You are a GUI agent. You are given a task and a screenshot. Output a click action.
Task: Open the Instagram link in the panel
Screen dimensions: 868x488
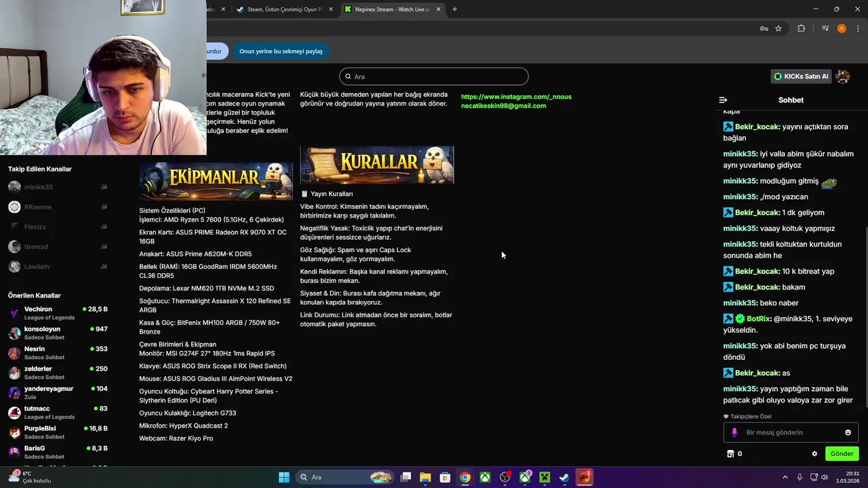pos(516,97)
